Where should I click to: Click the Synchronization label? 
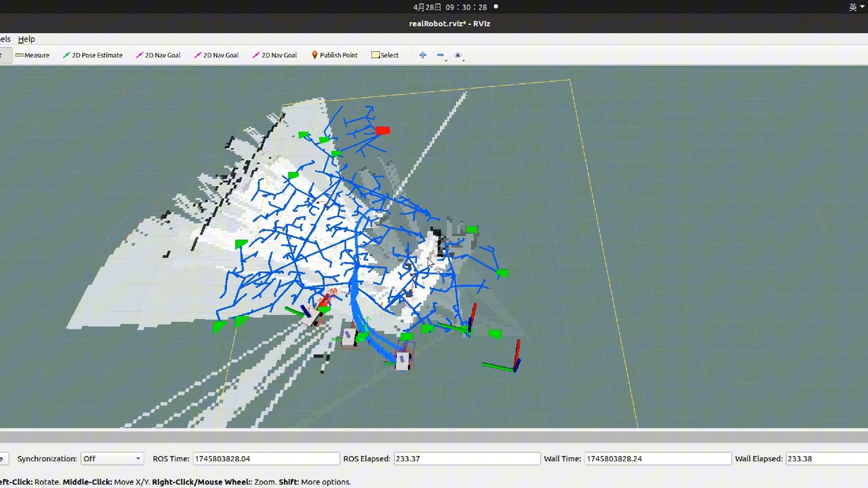point(47,459)
